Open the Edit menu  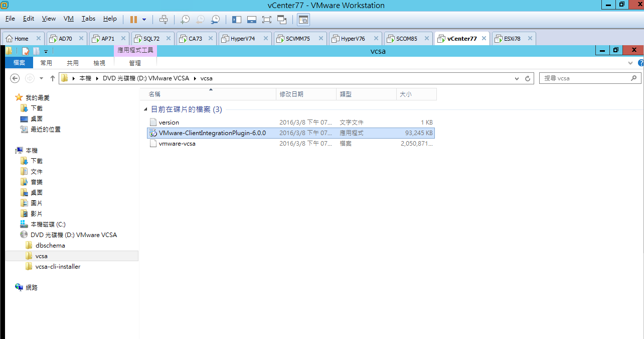29,19
